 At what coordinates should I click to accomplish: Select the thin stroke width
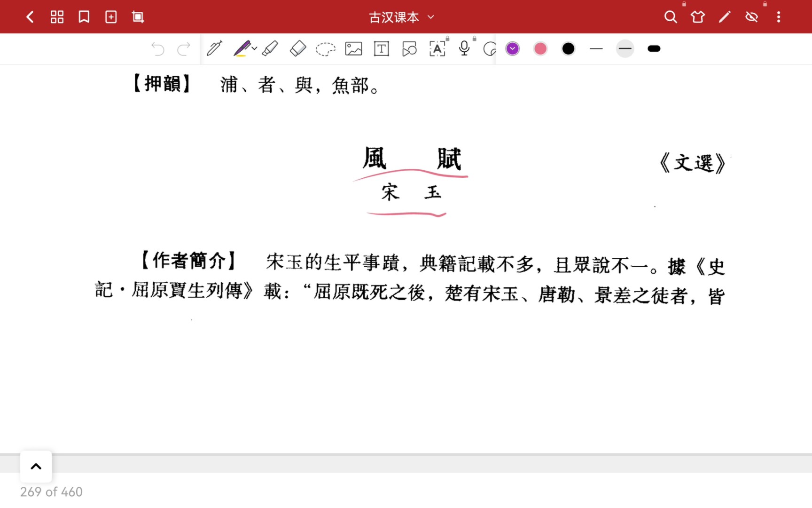[x=596, y=49]
